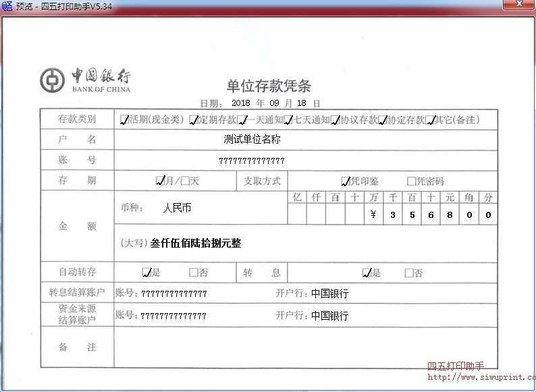Screen dimensions: 536x392
Task: Click the 自动转存 row label
Action: pos(77,272)
